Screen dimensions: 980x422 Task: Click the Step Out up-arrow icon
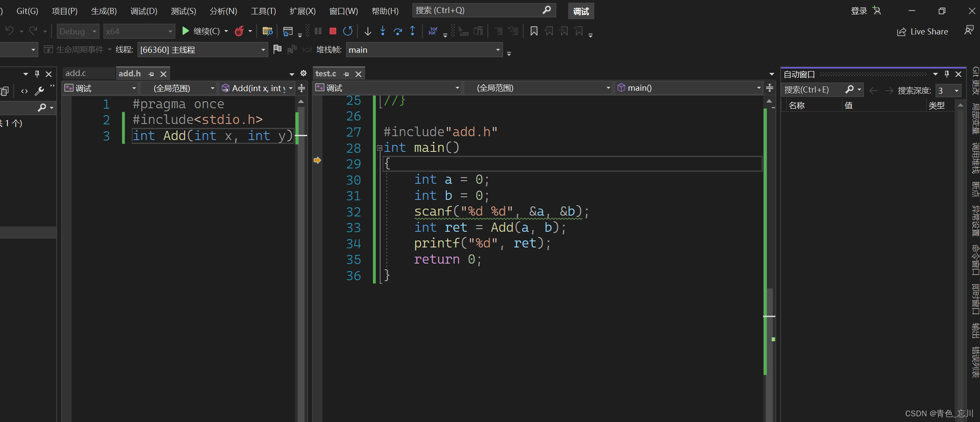(412, 31)
